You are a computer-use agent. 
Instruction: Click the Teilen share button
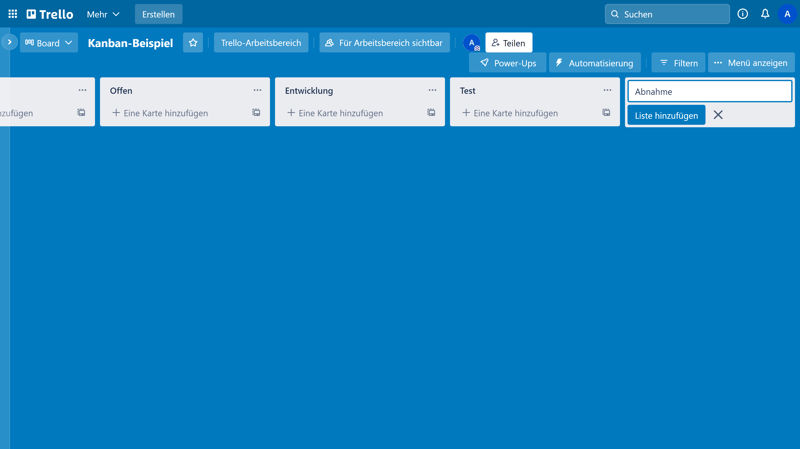tap(508, 43)
